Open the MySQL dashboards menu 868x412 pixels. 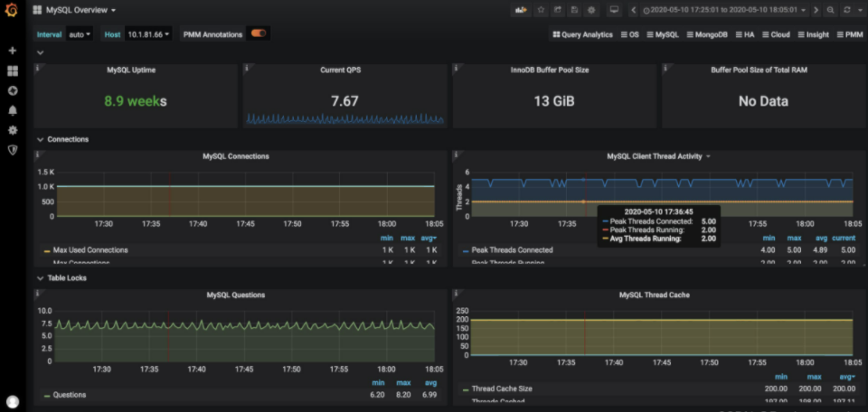pyautogui.click(x=663, y=34)
